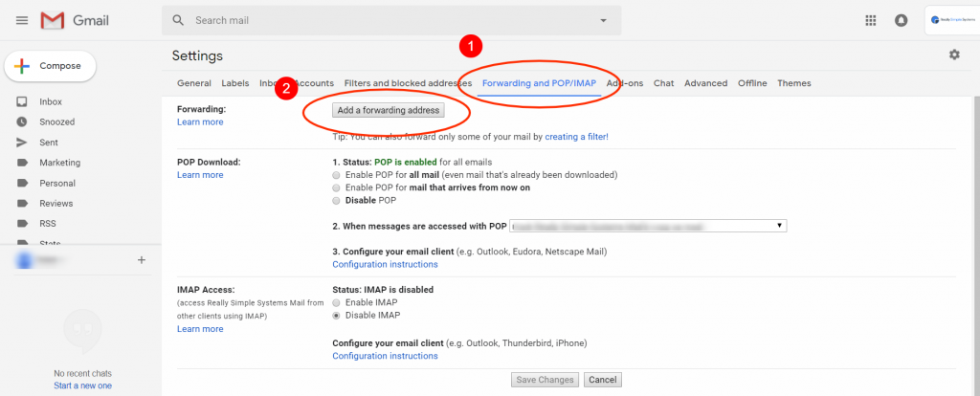Click the Marketing label icon
Screen dimensions: 980x396
[22, 163]
